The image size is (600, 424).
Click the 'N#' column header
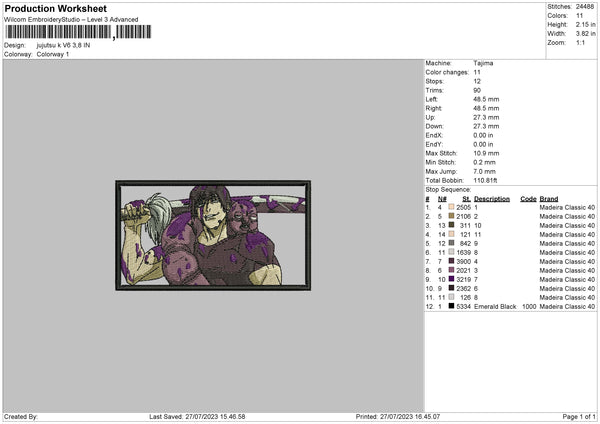[x=442, y=199]
